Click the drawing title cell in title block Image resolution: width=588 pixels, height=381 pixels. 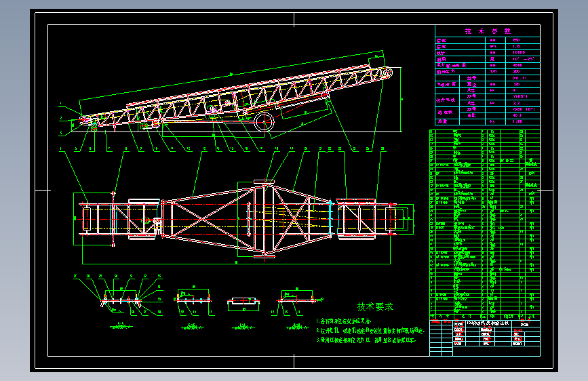tap(488, 323)
